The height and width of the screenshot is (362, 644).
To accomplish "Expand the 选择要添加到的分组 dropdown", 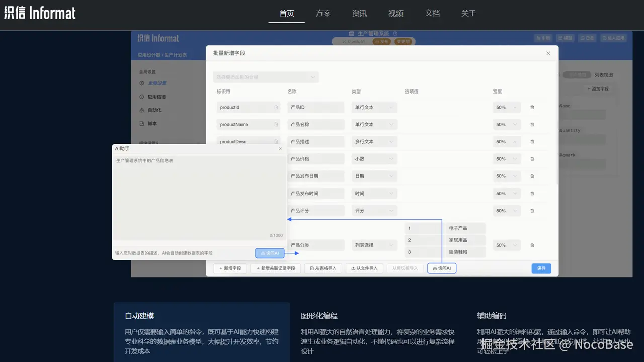I will (x=266, y=76).
